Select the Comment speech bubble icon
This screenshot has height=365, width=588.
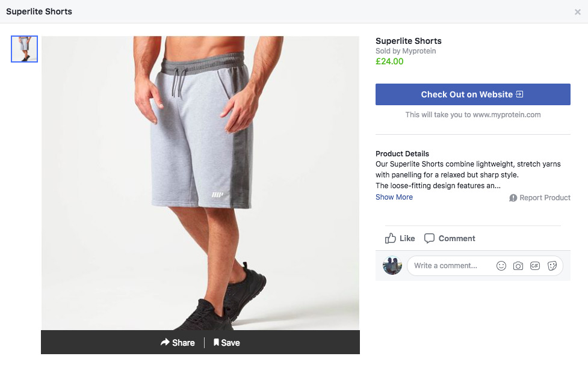click(x=429, y=238)
